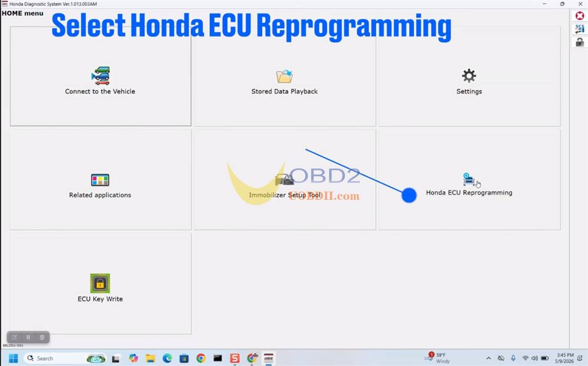Screen dimensions: 588x366
Task: Launch Copilot from the taskbar
Action: (x=133, y=358)
